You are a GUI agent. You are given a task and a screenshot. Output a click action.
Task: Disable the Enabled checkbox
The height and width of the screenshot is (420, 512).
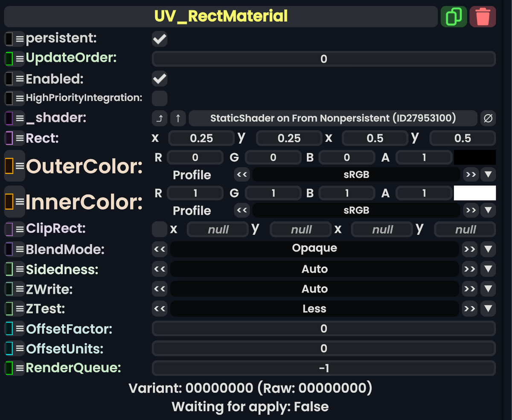tap(159, 79)
